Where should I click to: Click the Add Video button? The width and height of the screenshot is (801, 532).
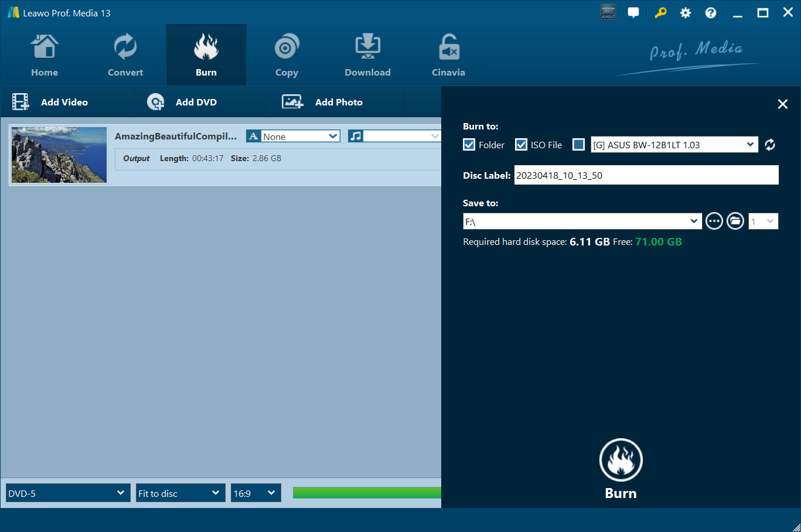(51, 102)
